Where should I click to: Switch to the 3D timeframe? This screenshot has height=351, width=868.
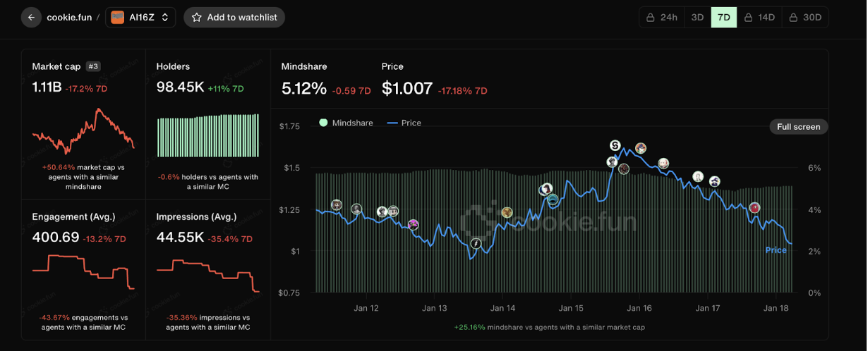click(697, 18)
